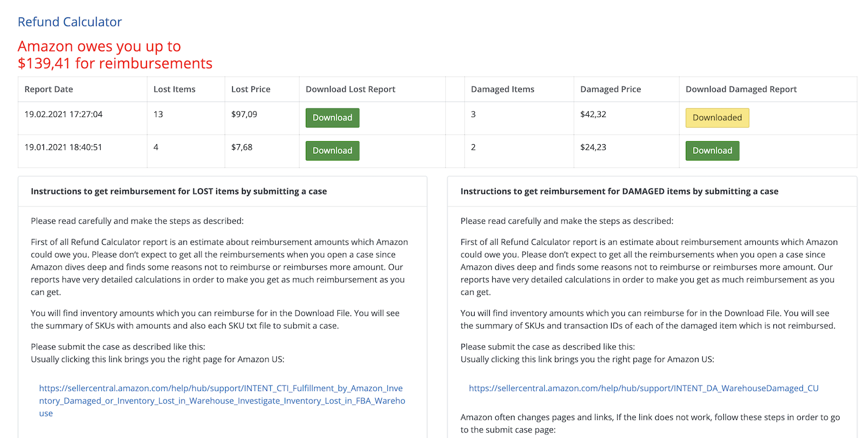Click the DAMAGED items instructions panel title
Screen dimensions: 868x438
(x=619, y=191)
